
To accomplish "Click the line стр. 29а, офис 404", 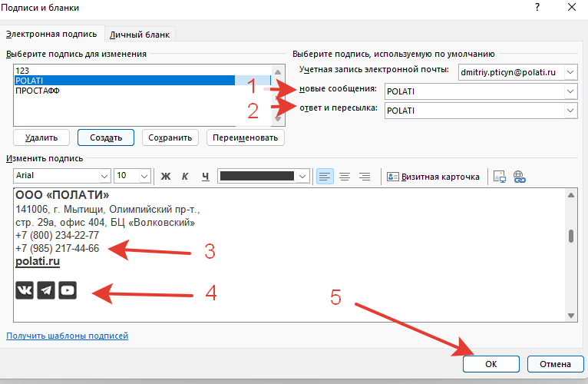I will click(x=105, y=222).
